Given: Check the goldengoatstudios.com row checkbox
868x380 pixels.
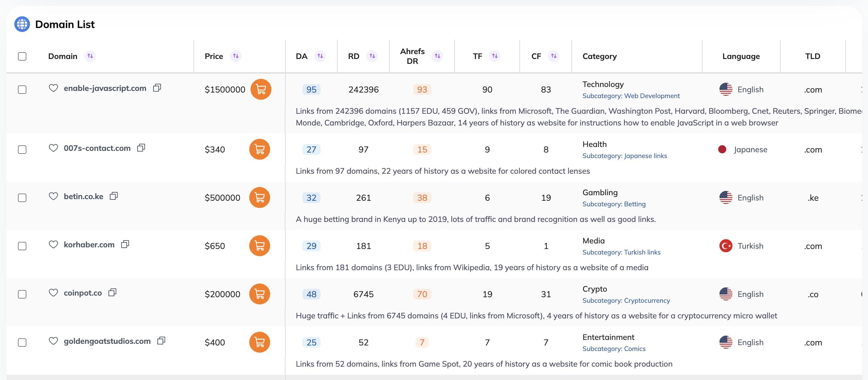Looking at the screenshot, I should coord(22,343).
